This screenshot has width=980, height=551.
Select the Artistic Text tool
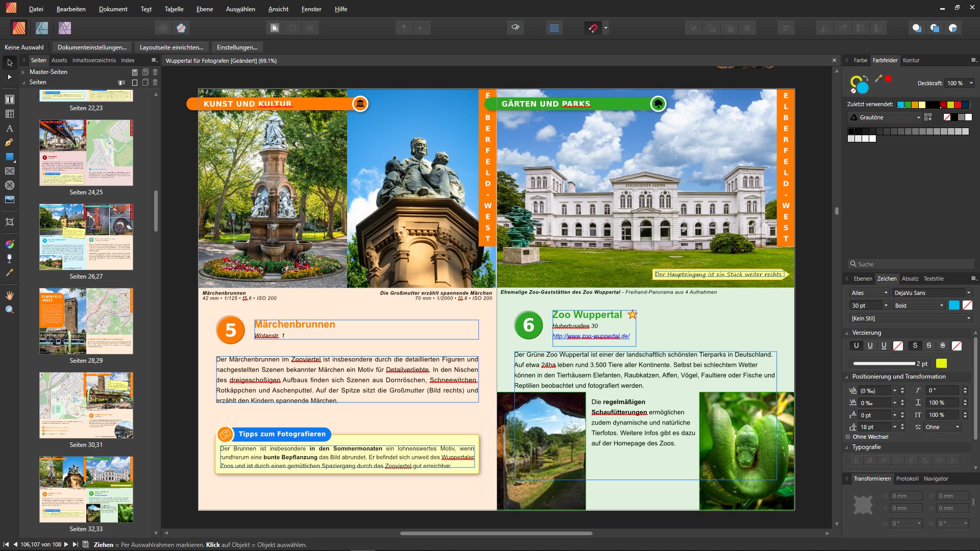(9, 128)
